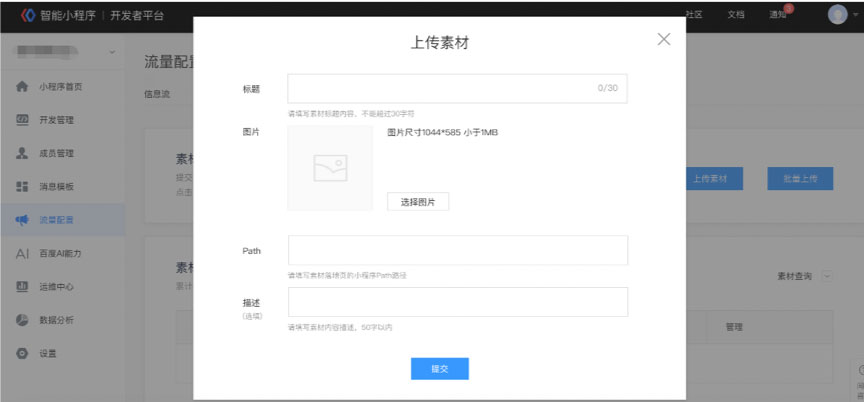Viewport: 864px width, 402px height.
Task: Submit the form with 提交 button
Action: [439, 369]
